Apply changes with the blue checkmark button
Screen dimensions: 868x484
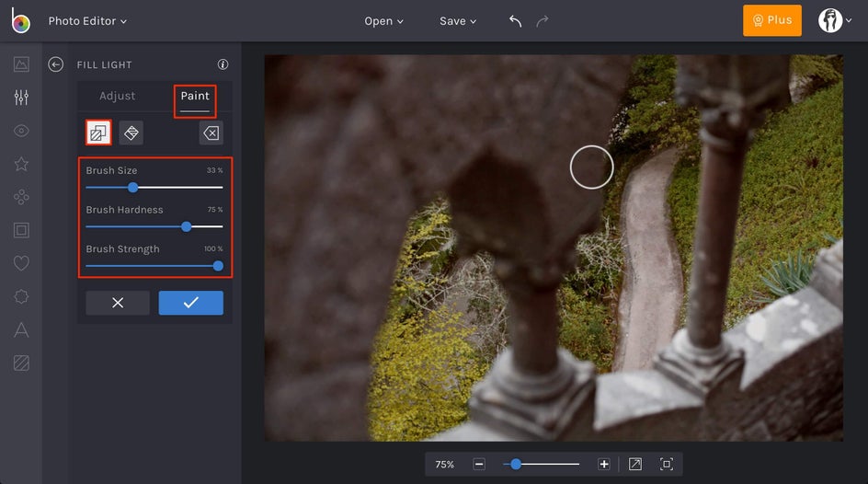tap(190, 303)
